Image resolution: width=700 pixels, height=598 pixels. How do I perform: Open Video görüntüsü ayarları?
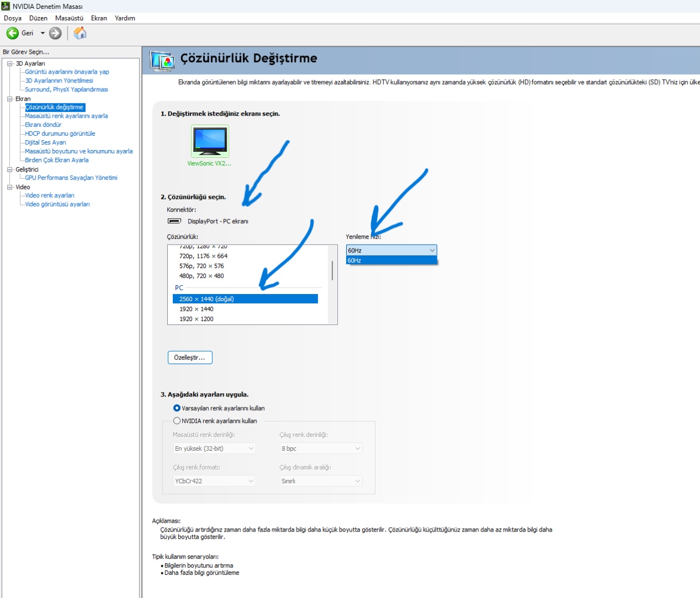tap(58, 205)
